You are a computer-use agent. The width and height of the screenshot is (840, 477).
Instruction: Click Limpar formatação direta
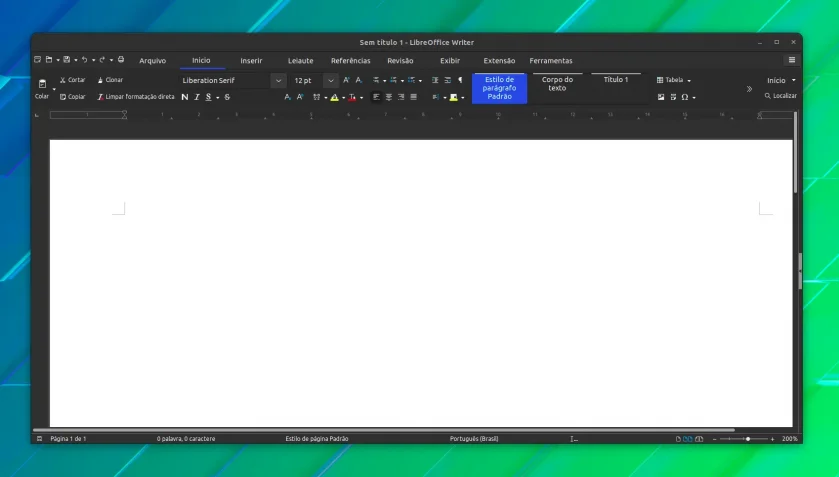pos(136,97)
